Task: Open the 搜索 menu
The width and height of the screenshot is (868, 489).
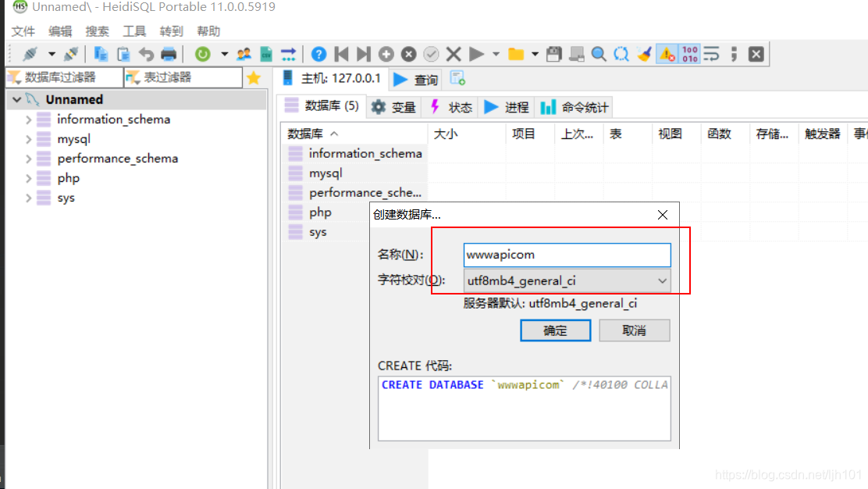Action: click(98, 31)
